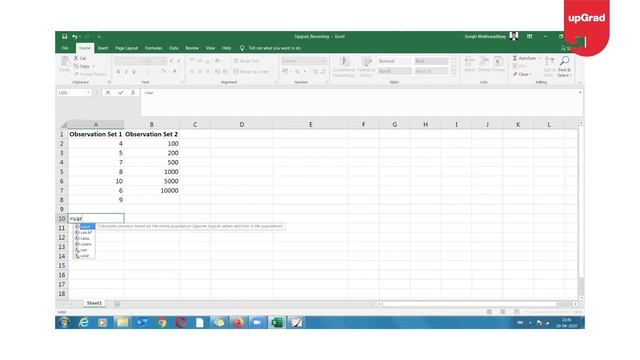
Task: Switch to the Insert tab
Action: 103,48
